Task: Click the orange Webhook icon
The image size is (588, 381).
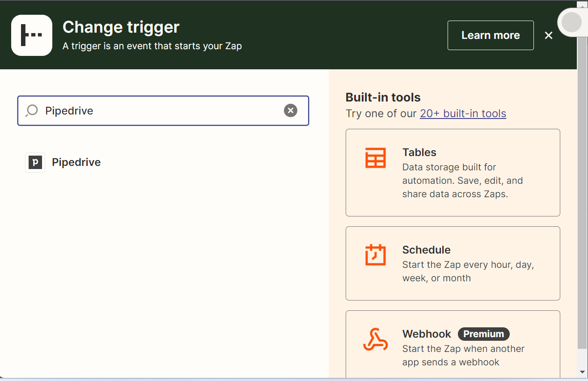Action: coord(375,340)
